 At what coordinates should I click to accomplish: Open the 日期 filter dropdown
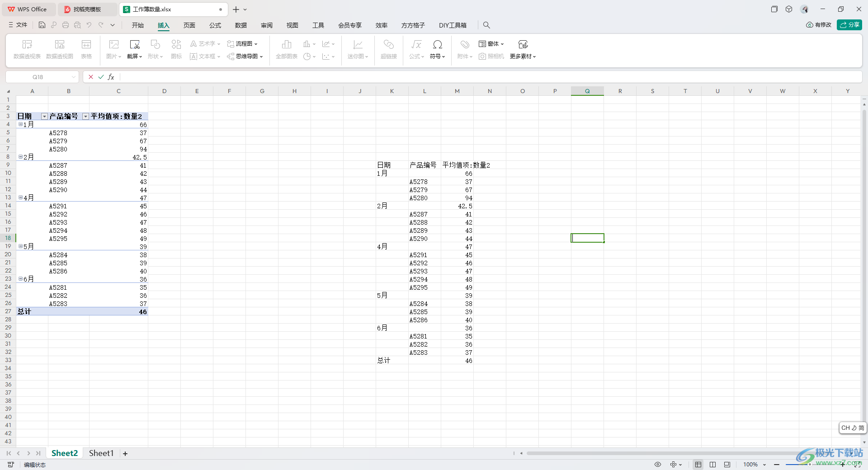44,117
